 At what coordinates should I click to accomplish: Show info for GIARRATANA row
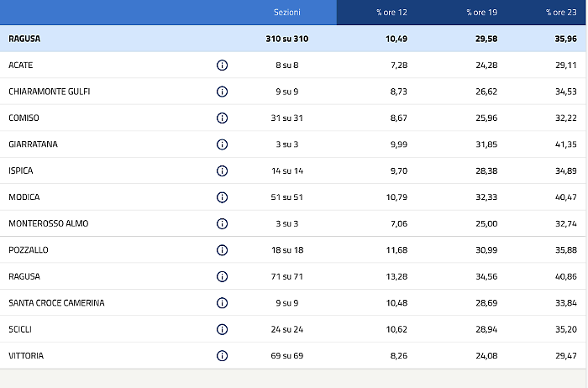click(x=222, y=144)
